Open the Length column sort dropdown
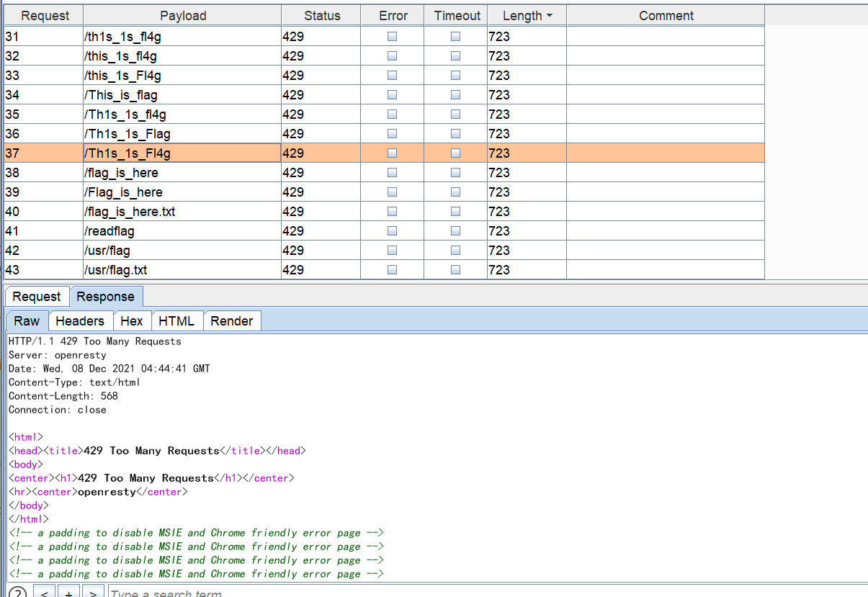Image resolution: width=868 pixels, height=597 pixels. coord(549,14)
